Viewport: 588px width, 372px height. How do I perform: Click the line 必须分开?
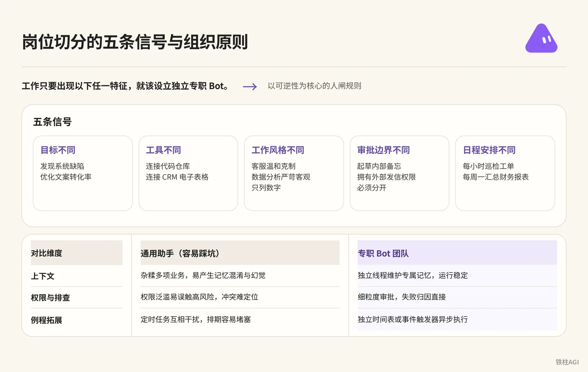click(x=372, y=188)
